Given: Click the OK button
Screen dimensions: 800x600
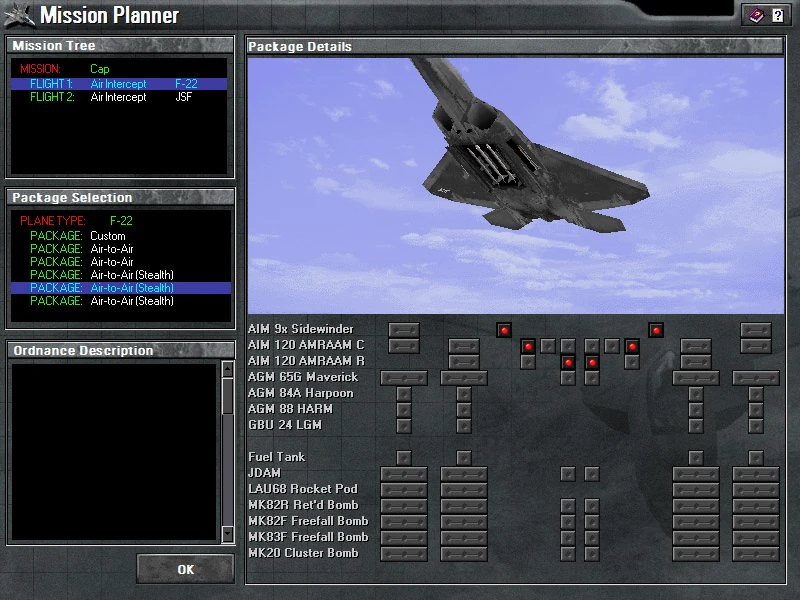Looking at the screenshot, I should coord(184,568).
